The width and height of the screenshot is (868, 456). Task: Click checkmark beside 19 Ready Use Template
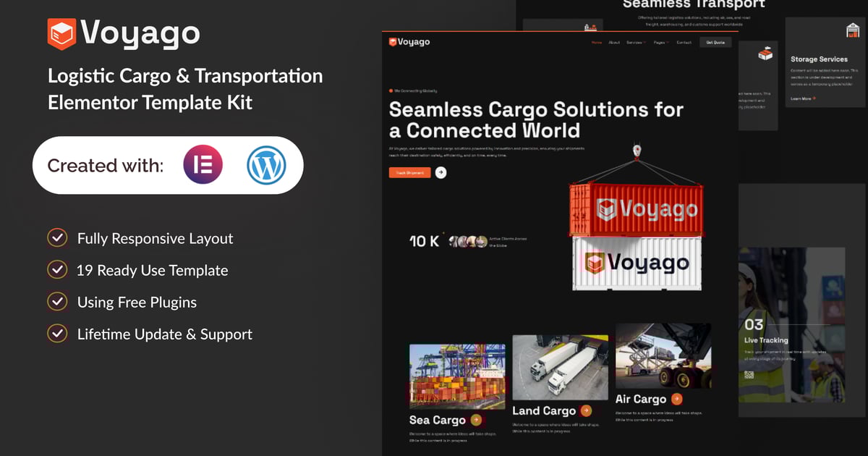point(56,270)
